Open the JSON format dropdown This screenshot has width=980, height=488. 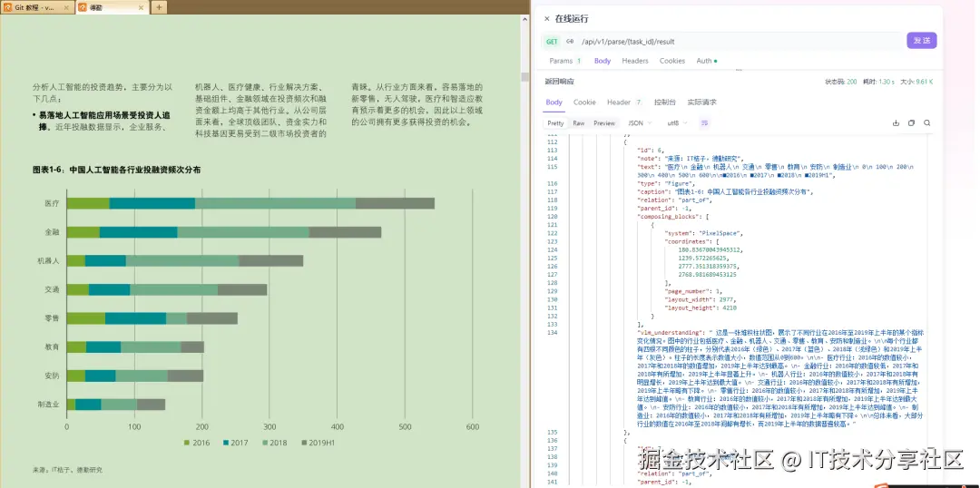coord(640,123)
